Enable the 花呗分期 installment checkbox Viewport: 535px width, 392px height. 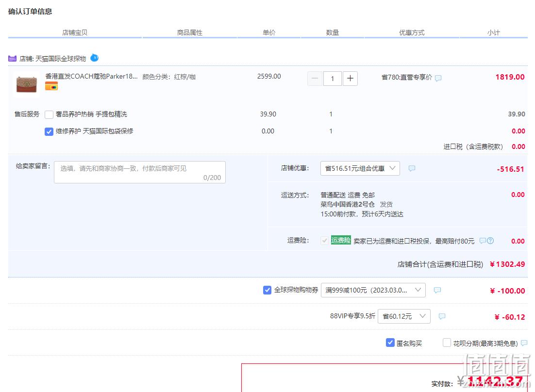(447, 343)
